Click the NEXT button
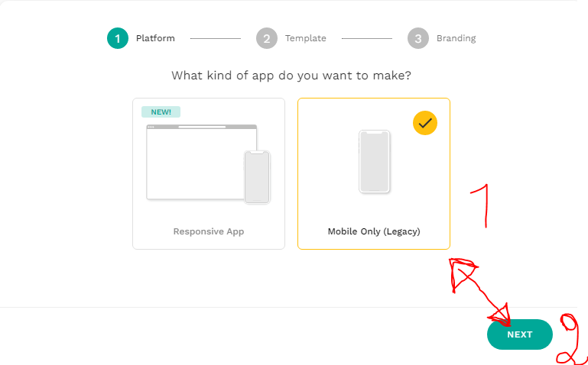Image resolution: width=588 pixels, height=365 pixels. tap(520, 334)
